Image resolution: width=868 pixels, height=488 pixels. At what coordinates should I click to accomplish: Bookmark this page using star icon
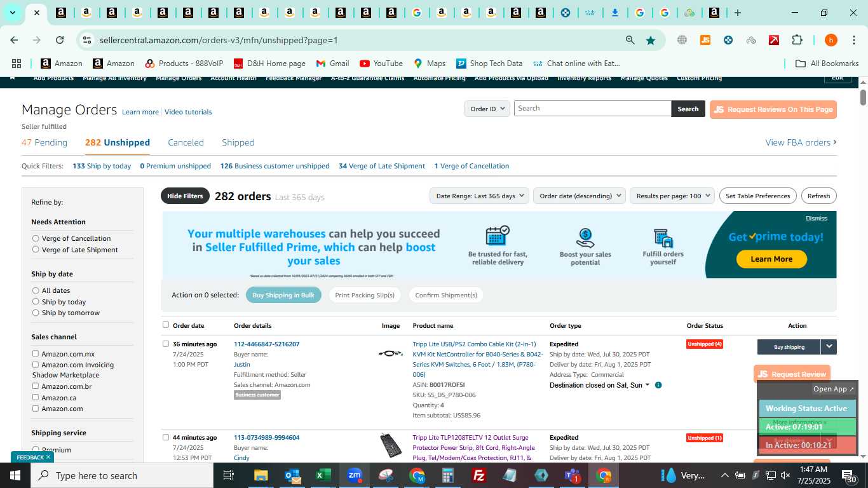point(651,40)
